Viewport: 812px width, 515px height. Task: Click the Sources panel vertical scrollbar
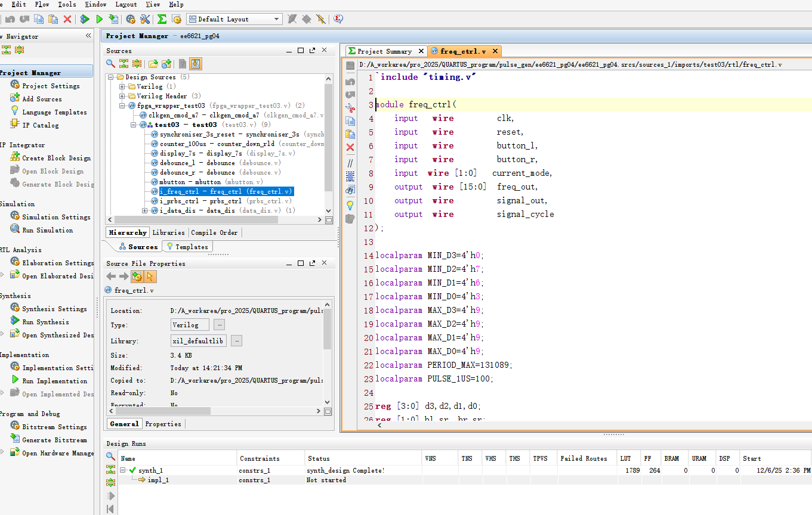pos(328,137)
